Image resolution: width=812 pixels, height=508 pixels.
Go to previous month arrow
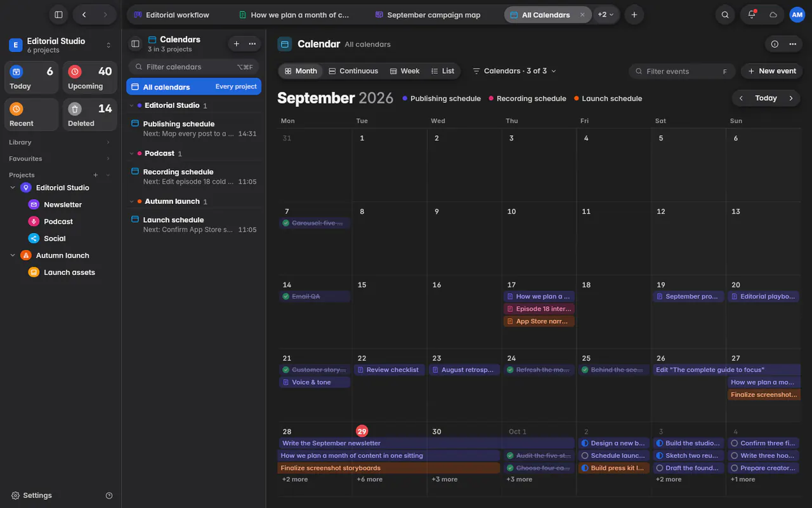click(x=741, y=98)
